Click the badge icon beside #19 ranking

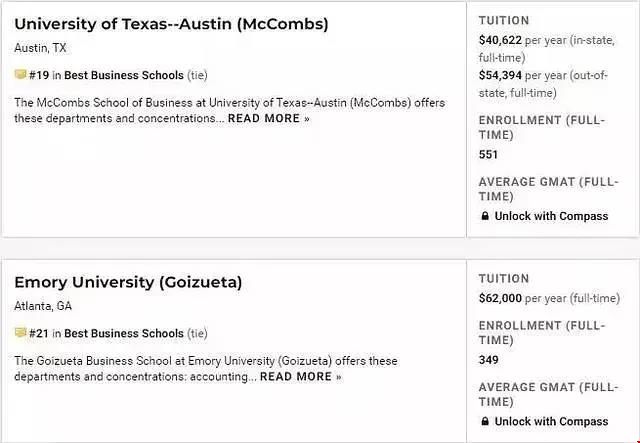click(x=20, y=74)
